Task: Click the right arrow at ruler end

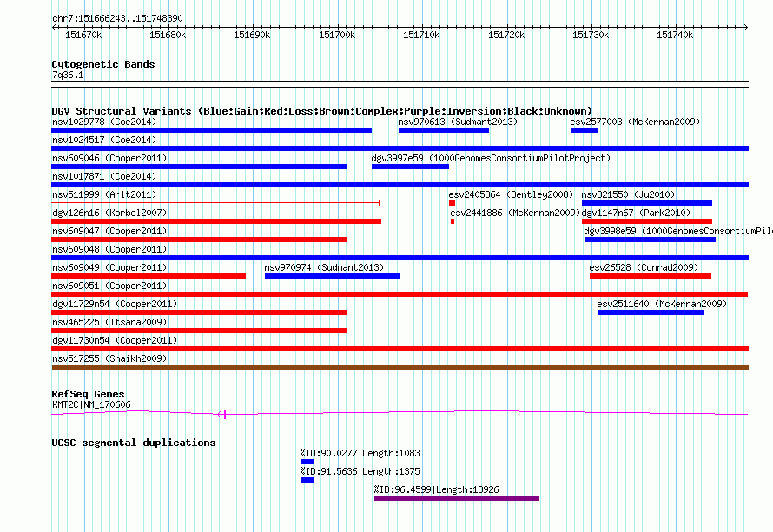Action: point(746,27)
